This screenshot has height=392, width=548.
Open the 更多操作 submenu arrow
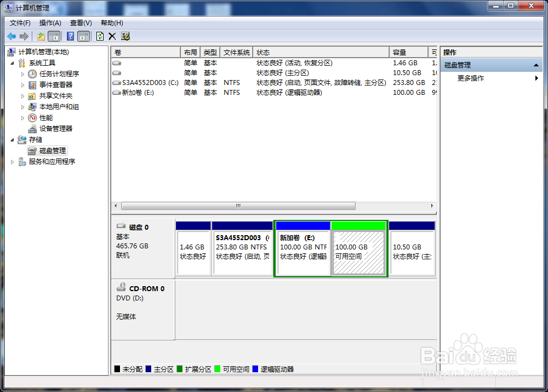(536, 78)
